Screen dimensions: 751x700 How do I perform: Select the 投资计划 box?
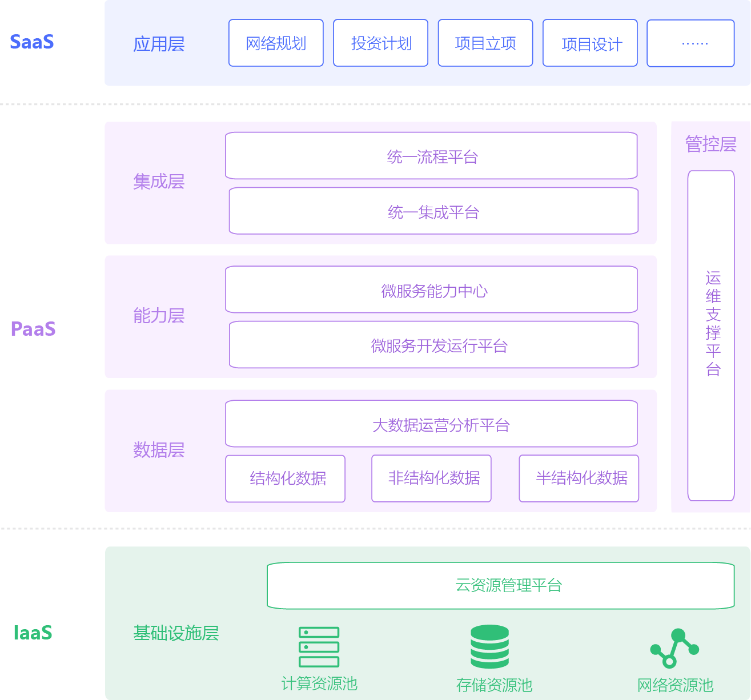pos(380,43)
